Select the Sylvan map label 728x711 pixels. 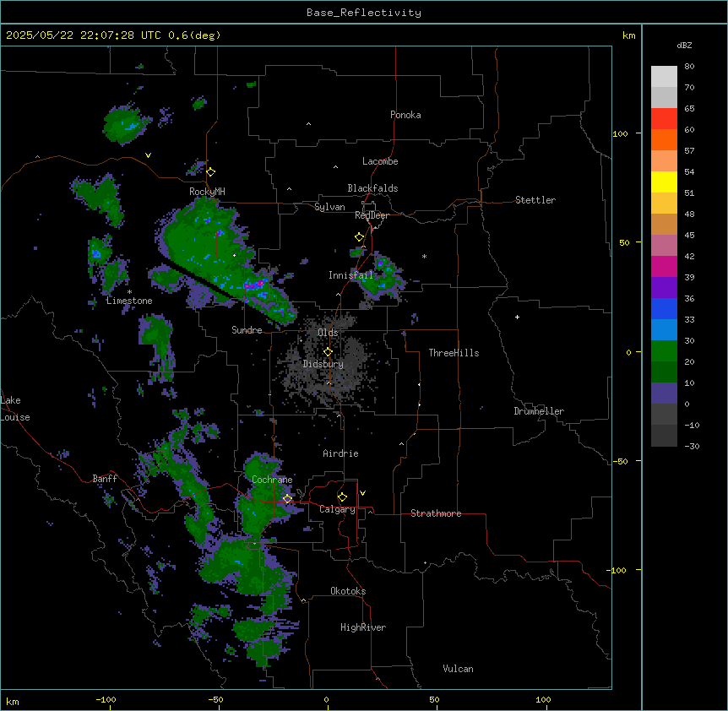pos(329,207)
